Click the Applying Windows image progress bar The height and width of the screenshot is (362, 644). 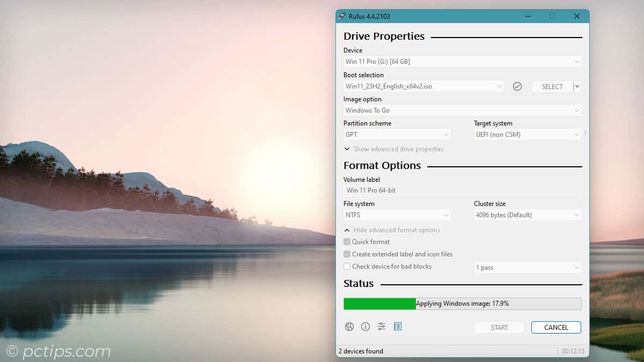pyautogui.click(x=463, y=304)
